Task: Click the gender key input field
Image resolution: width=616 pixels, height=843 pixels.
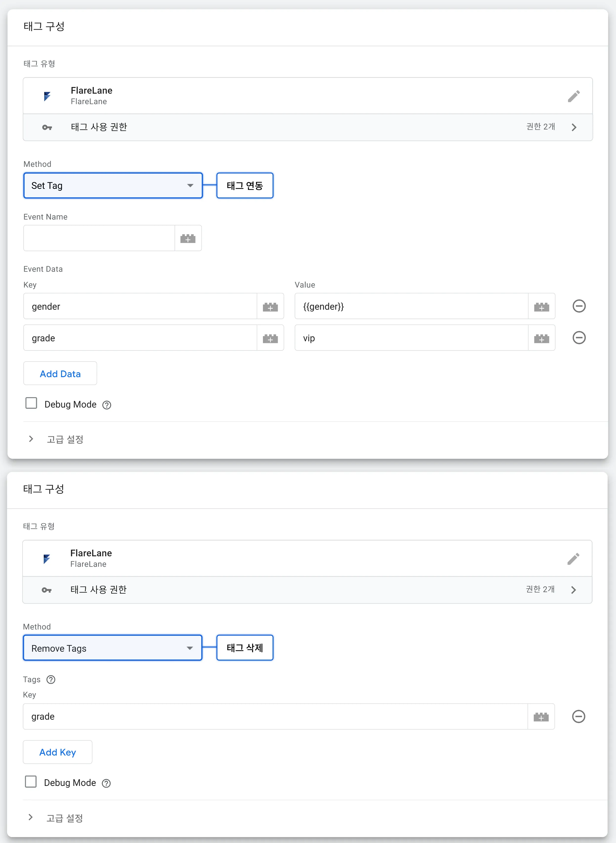Action: [140, 306]
